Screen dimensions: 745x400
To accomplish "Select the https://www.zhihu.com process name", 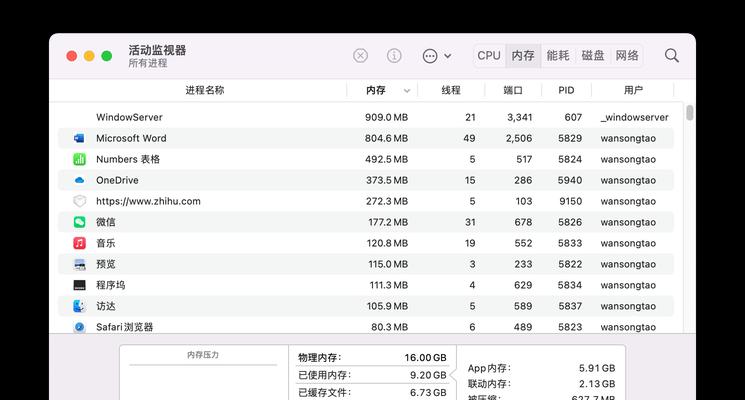I will 148,201.
